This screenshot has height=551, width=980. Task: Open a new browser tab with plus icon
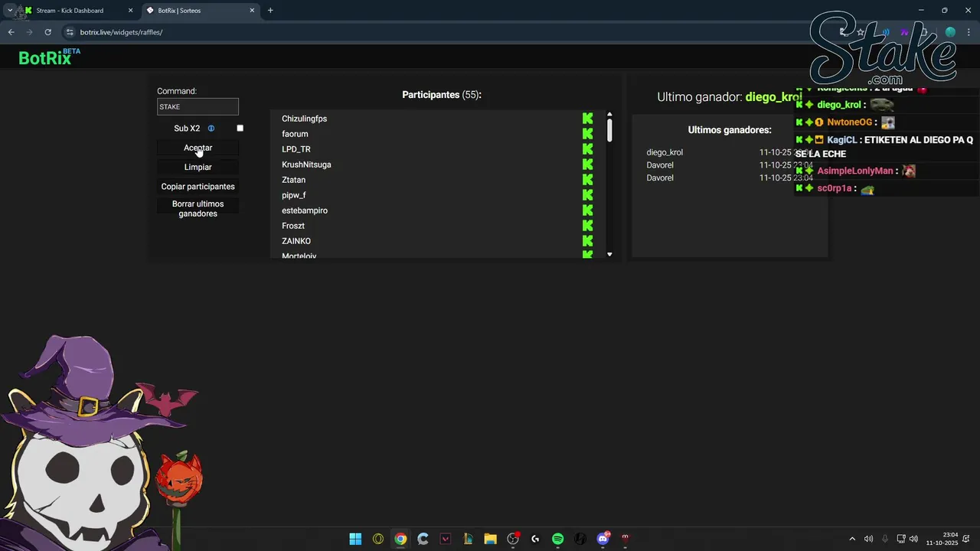point(270,11)
